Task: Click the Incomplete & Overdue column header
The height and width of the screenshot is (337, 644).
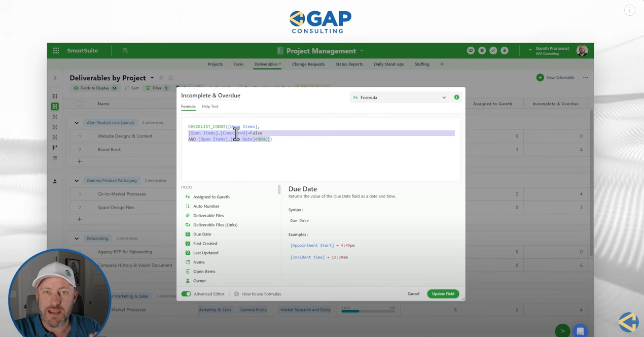Action: (x=555, y=104)
